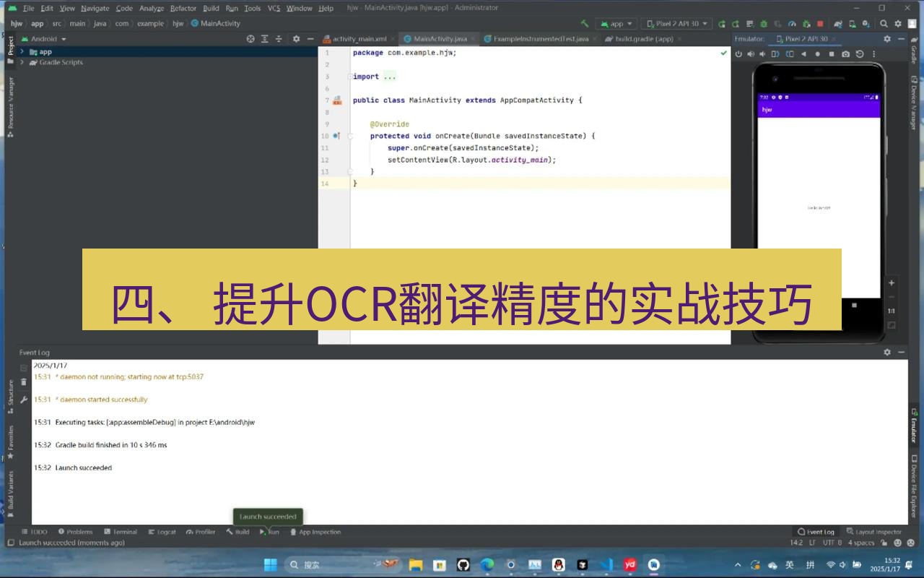Viewport: 924px width, 578px height.
Task: Take an emulator screenshot with camera icon
Action: (x=845, y=54)
